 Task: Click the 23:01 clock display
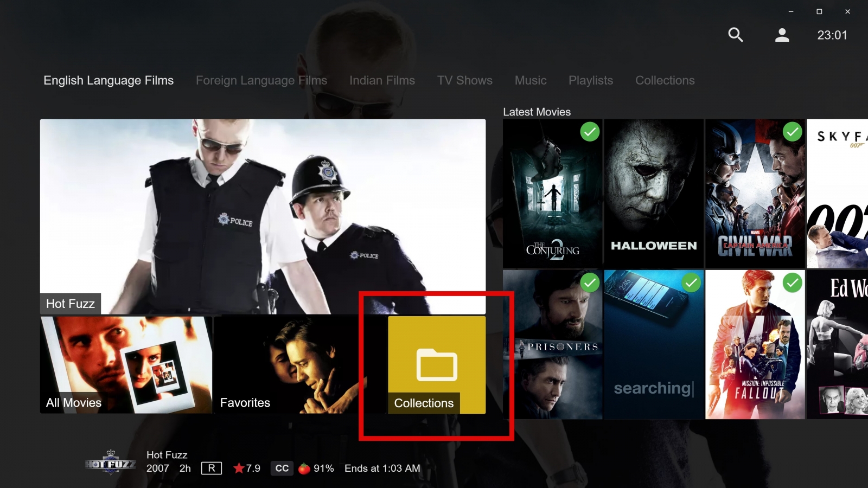click(x=832, y=35)
